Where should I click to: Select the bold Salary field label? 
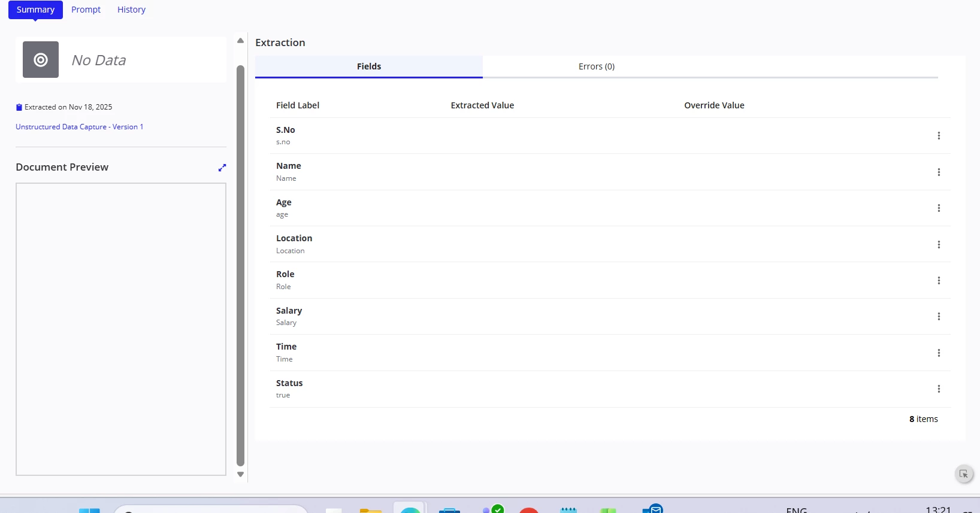pos(289,311)
